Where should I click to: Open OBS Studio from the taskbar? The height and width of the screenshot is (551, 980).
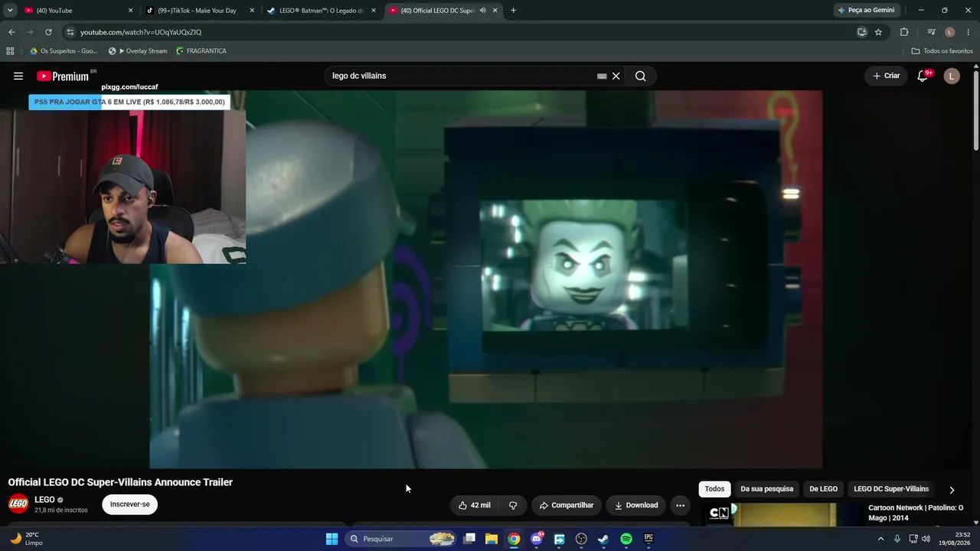[x=581, y=539]
